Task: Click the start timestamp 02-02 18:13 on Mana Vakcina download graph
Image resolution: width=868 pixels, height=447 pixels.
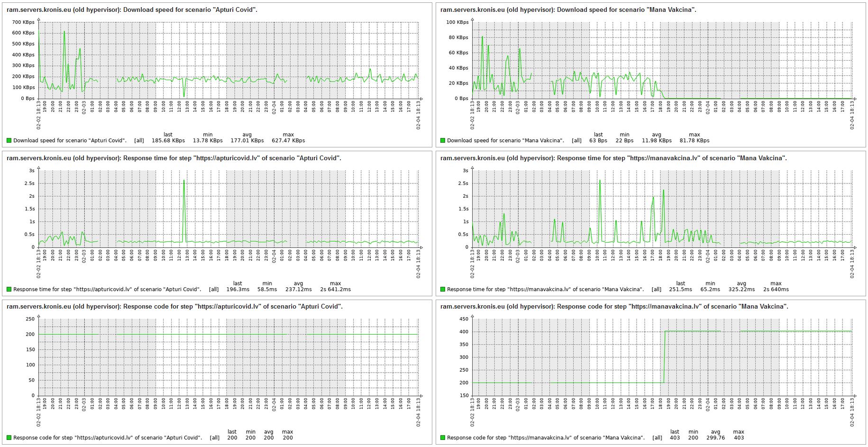Action: coord(473,115)
